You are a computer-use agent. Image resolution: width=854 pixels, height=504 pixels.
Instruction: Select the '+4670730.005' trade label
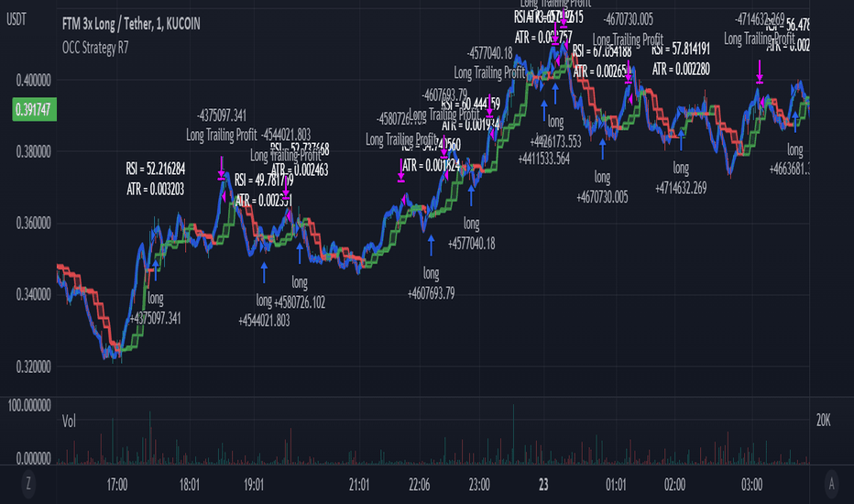[x=602, y=197]
